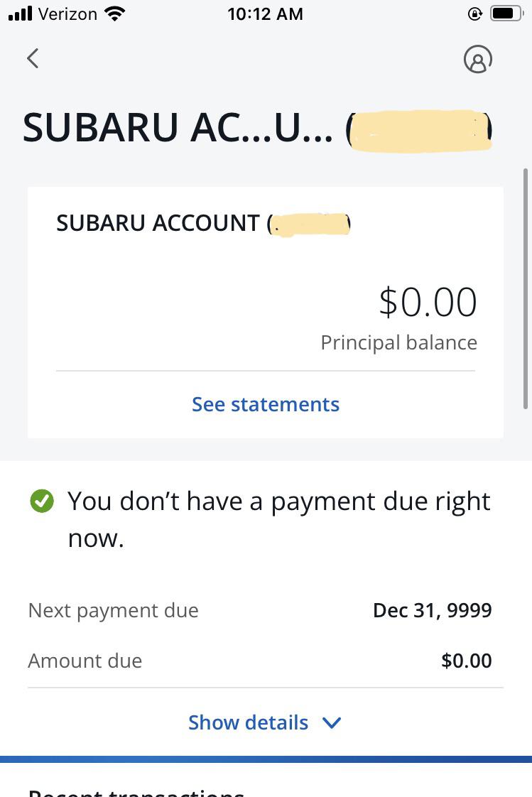The height and width of the screenshot is (797, 532).
Task: Tap the rotation lock status icon
Action: [x=475, y=13]
